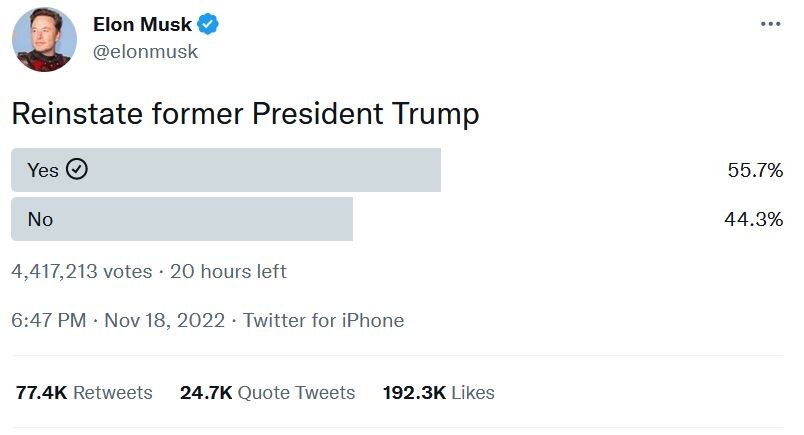The width and height of the screenshot is (804, 435).
Task: Open the 6:47 PM timestamp link
Action: [x=46, y=321]
